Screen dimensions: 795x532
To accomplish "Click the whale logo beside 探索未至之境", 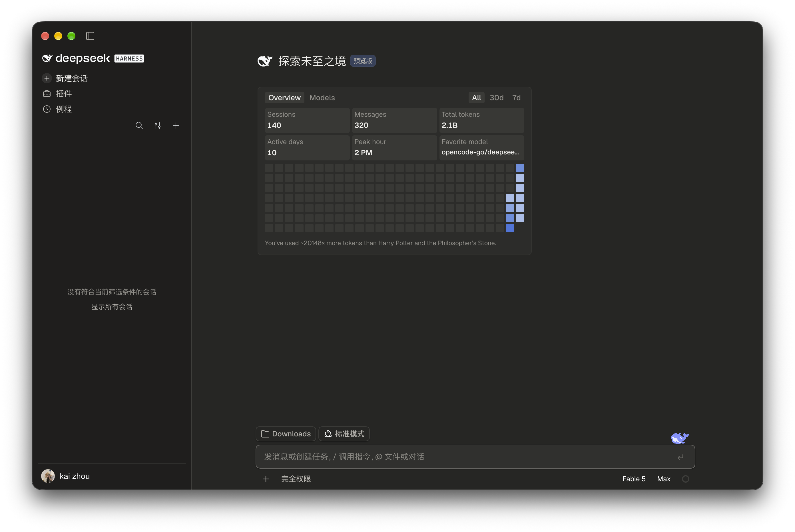I will coord(265,61).
